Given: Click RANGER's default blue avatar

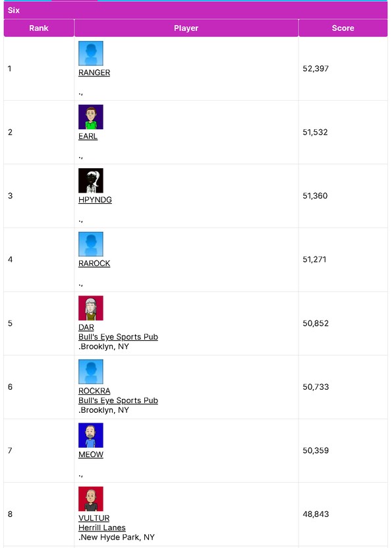Looking at the screenshot, I should (91, 53).
